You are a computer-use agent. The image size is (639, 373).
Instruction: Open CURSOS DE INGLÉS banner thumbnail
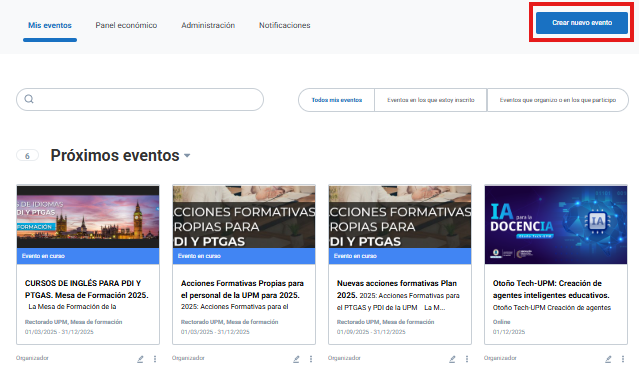tap(88, 217)
